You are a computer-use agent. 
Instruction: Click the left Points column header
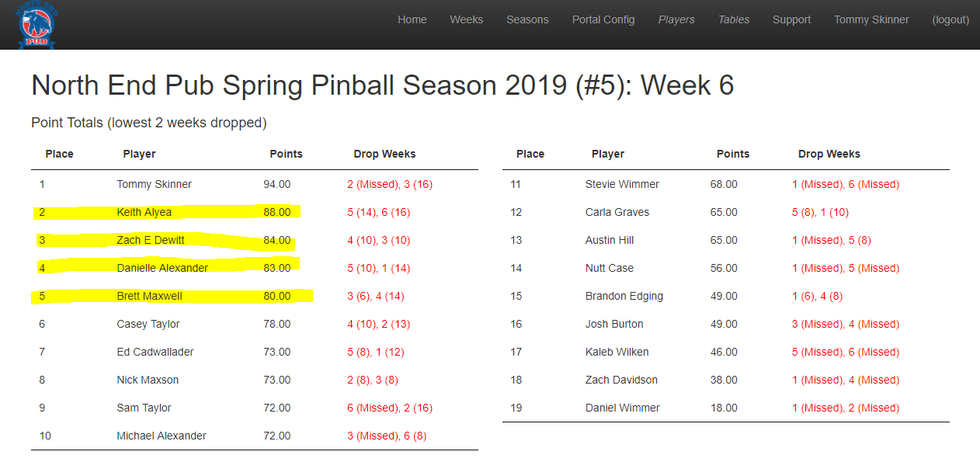(x=286, y=154)
